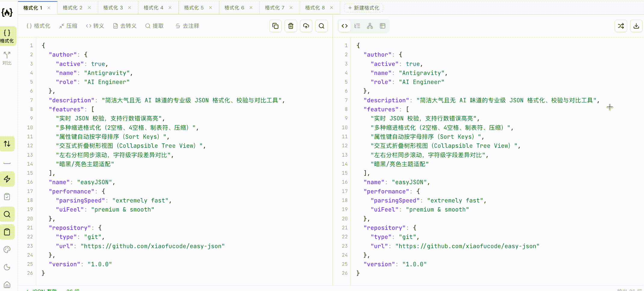
Task: Toggle the up-down sort arrows sidebar icon
Action: (7, 144)
